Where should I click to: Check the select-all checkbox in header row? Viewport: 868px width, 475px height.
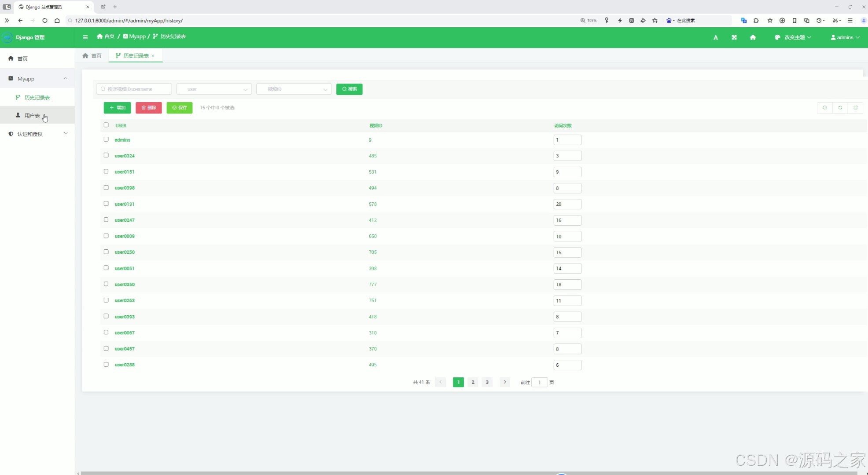tap(106, 125)
